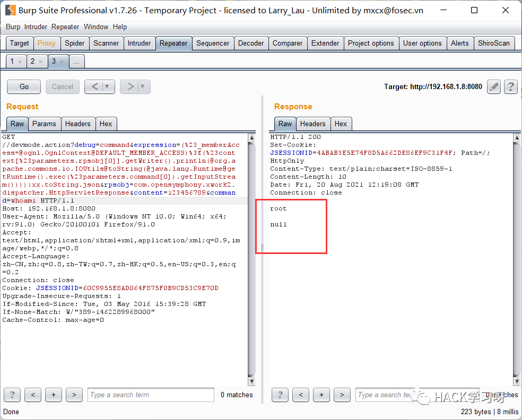Switch to the Decoder tab

pos(251,43)
